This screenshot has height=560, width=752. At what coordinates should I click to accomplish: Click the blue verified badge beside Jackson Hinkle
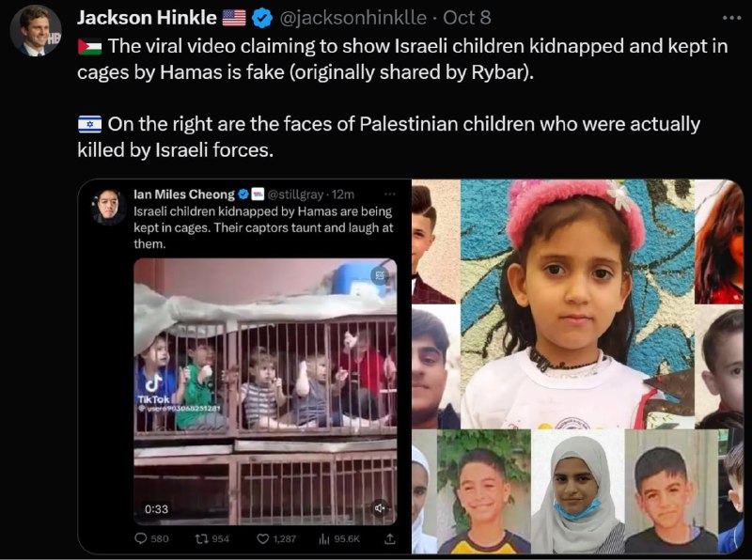pos(262,19)
